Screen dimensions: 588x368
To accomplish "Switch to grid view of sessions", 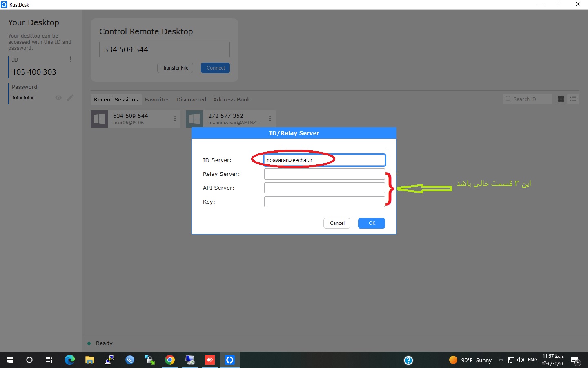I will click(561, 99).
